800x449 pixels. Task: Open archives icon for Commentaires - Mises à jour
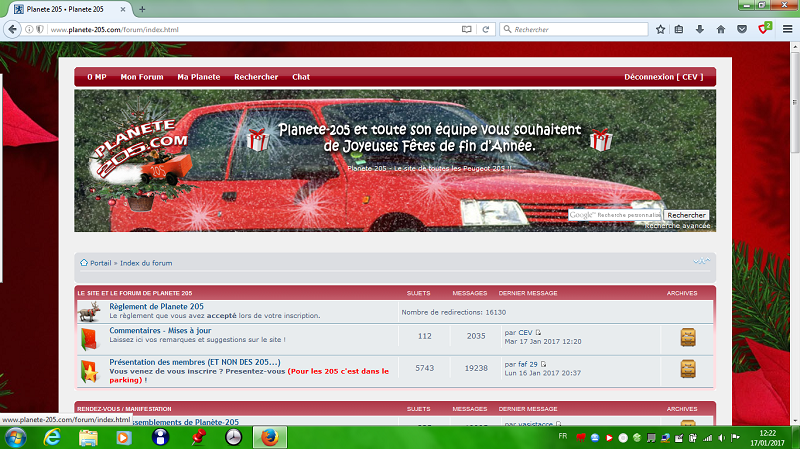[688, 337]
